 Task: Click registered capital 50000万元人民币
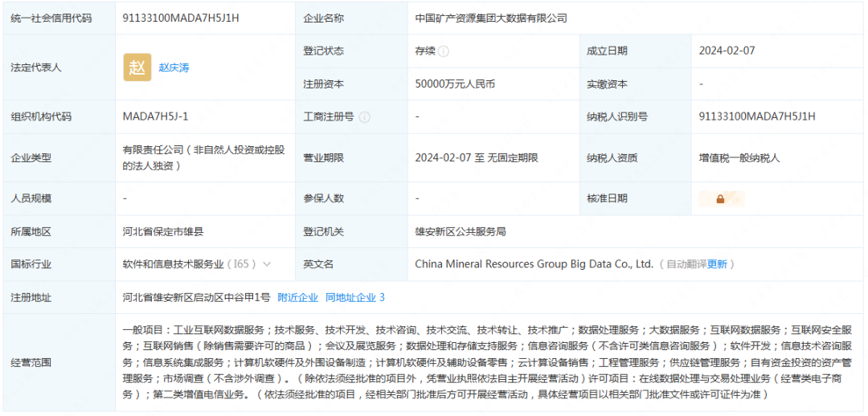coord(455,84)
